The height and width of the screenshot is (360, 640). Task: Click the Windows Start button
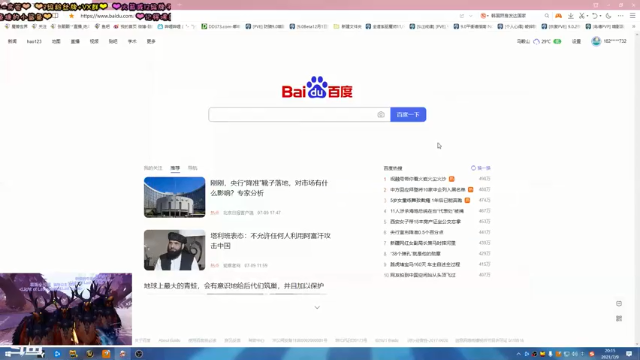click(x=8, y=353)
